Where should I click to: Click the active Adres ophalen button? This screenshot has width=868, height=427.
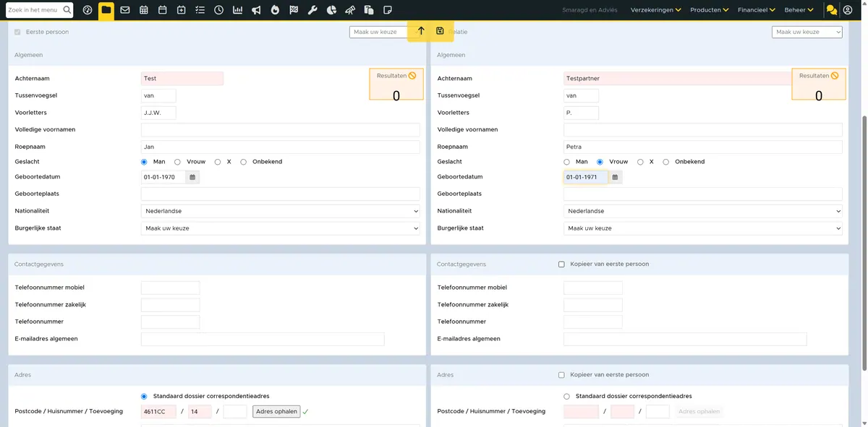tap(276, 412)
